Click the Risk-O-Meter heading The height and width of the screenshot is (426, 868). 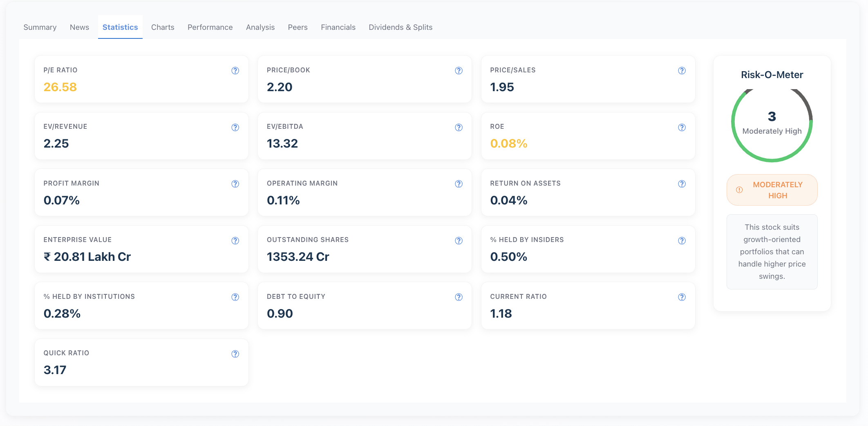click(x=772, y=75)
